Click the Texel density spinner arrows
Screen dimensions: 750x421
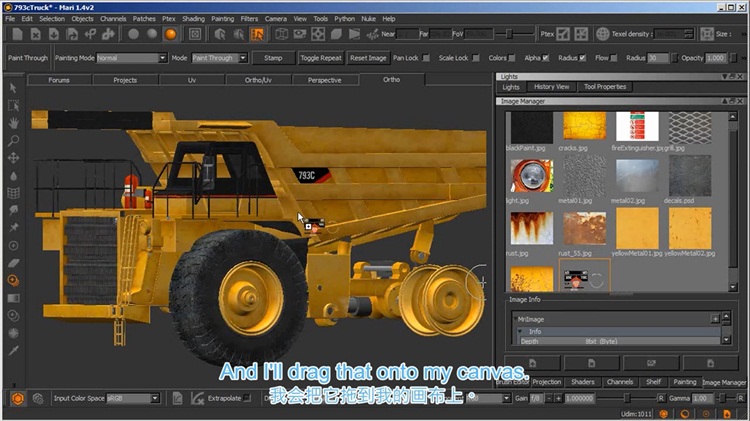(x=689, y=34)
